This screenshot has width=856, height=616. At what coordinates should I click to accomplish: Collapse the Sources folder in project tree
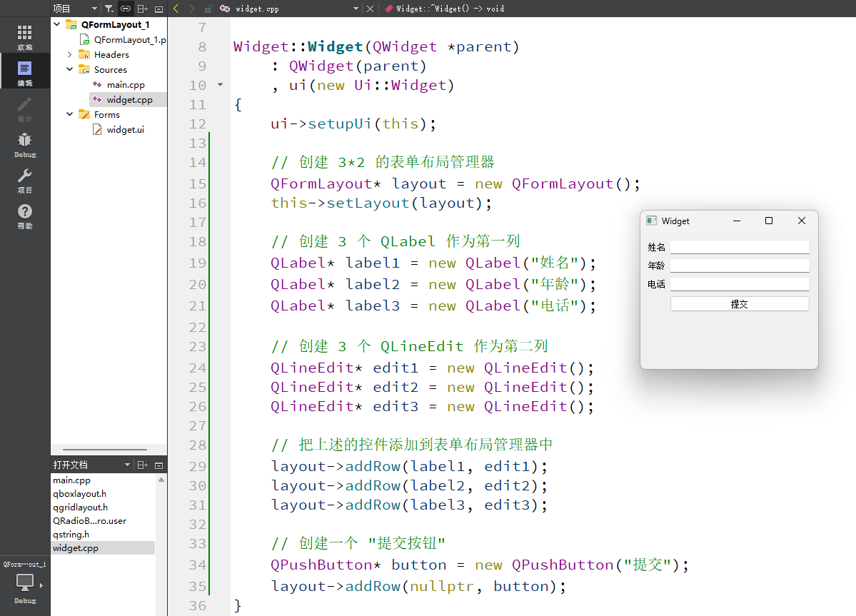pyautogui.click(x=69, y=69)
